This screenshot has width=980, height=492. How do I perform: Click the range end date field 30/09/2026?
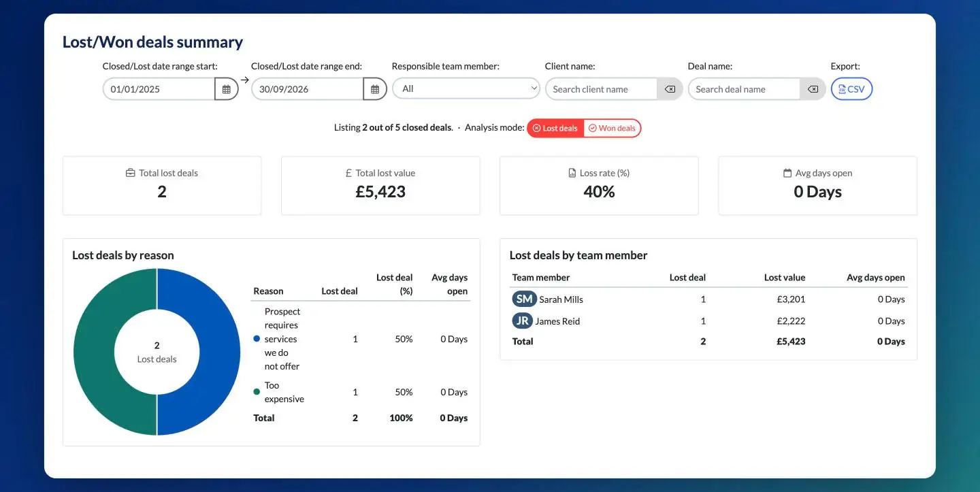[308, 89]
